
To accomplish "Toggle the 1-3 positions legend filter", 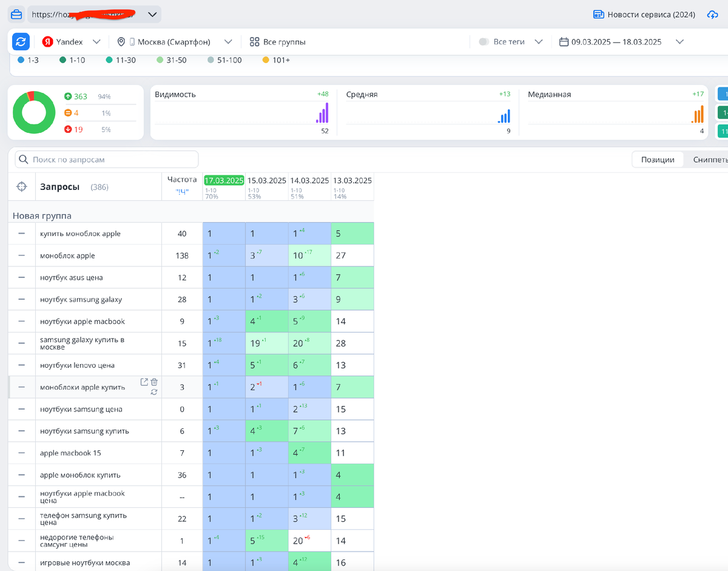I will 29,60.
